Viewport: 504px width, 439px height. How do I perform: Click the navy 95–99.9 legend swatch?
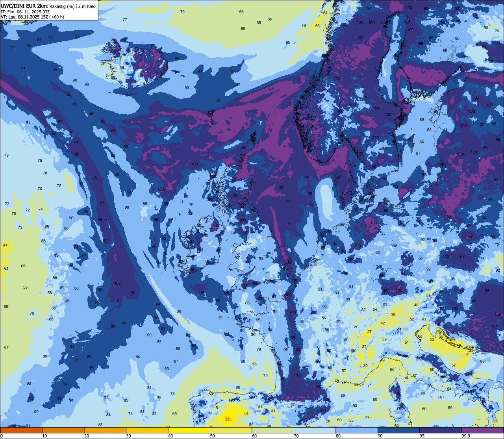pyautogui.click(x=441, y=430)
